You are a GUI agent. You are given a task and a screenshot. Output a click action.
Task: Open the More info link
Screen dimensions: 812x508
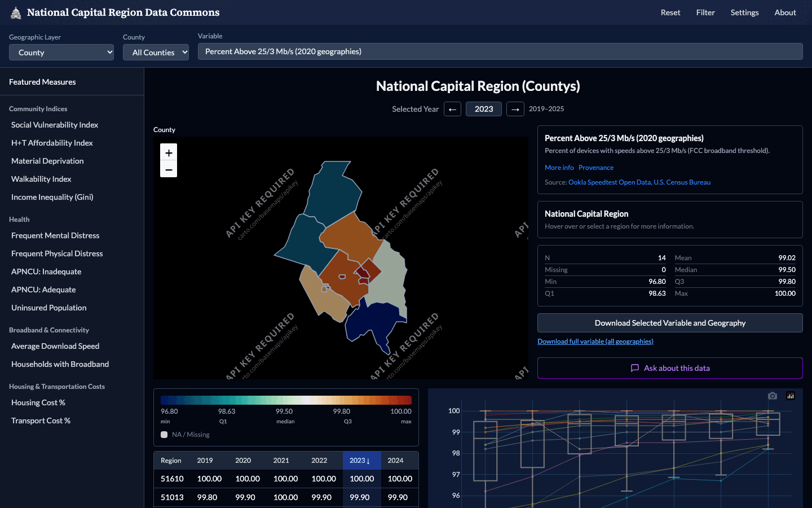click(x=559, y=168)
